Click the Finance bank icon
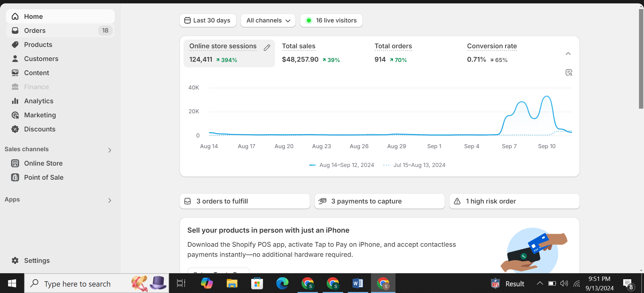The image size is (644, 293). point(15,87)
